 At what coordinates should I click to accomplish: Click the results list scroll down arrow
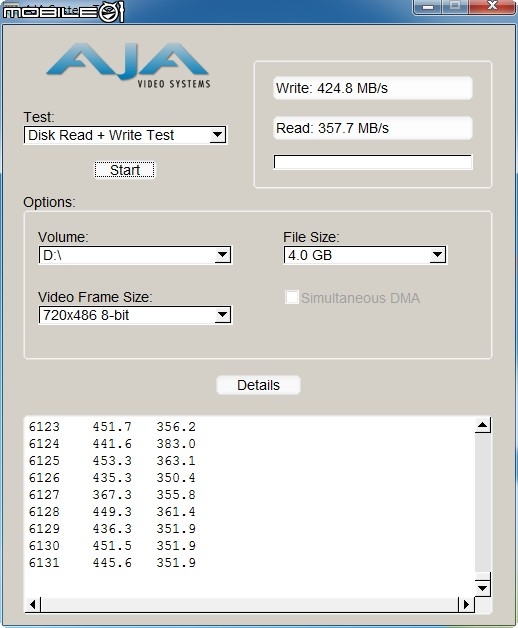(x=483, y=588)
